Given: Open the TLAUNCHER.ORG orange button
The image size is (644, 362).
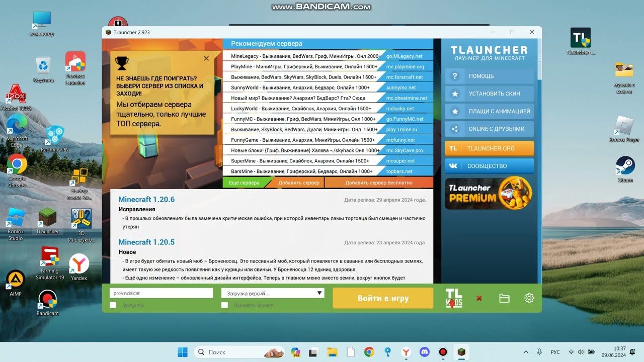Looking at the screenshot, I should (x=489, y=148).
